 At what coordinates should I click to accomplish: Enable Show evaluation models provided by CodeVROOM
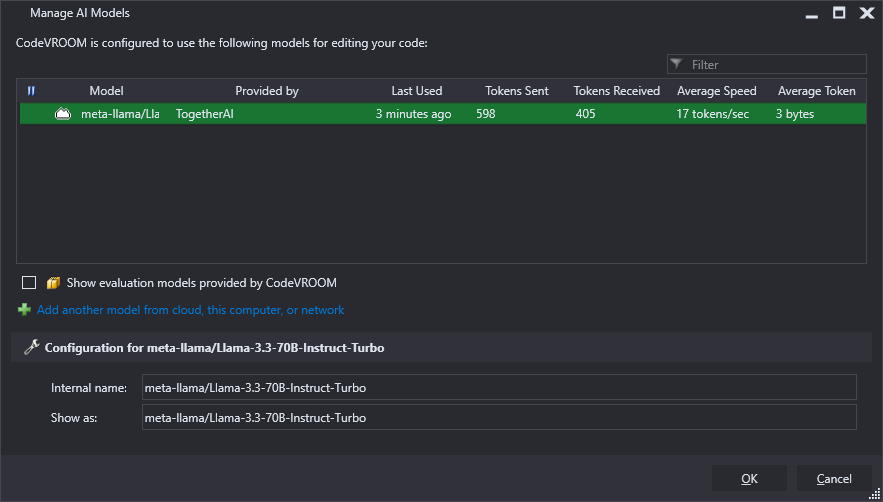point(29,282)
